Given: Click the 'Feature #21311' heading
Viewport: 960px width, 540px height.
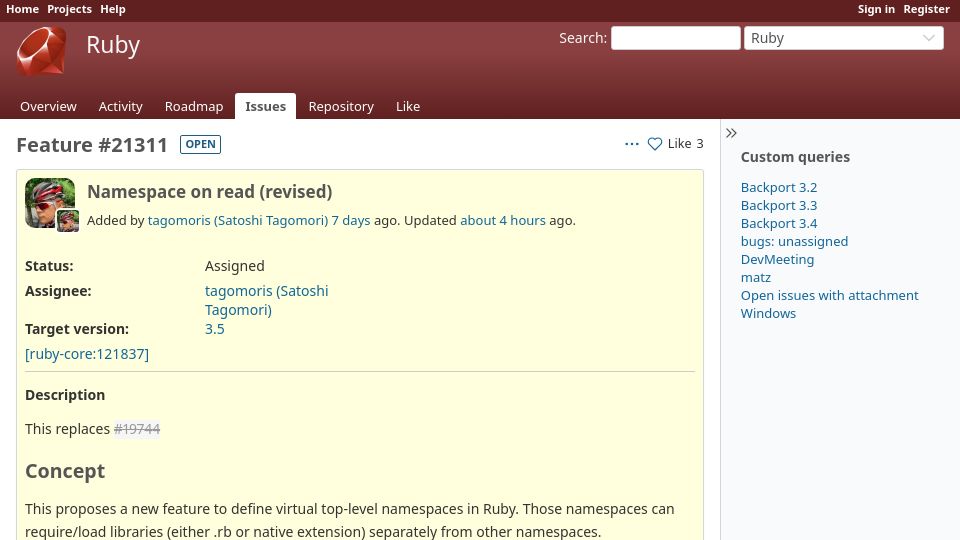Looking at the screenshot, I should click(92, 145).
